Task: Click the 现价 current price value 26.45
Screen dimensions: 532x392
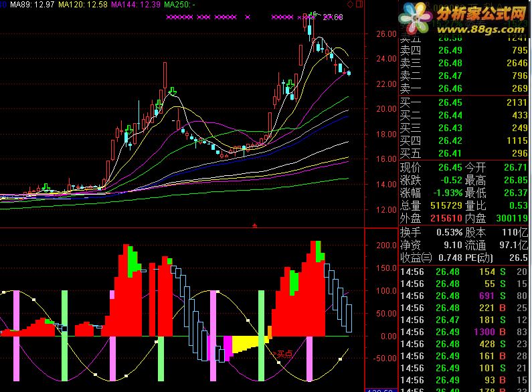Action: tap(450, 167)
